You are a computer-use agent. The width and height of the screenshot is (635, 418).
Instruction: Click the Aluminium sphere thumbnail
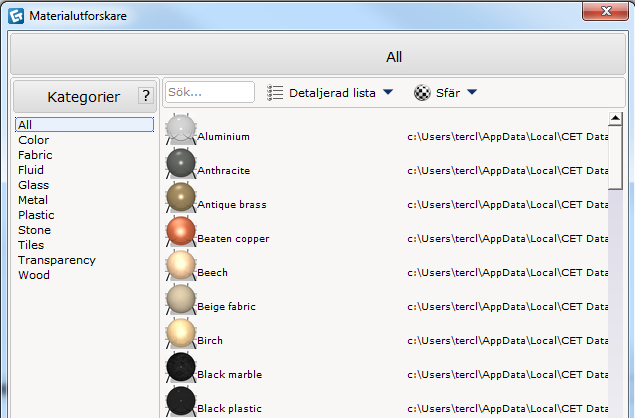tap(181, 129)
